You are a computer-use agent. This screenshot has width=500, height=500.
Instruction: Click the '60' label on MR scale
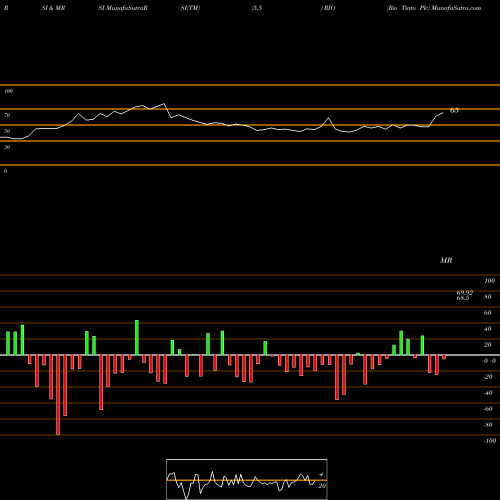tap(487, 313)
